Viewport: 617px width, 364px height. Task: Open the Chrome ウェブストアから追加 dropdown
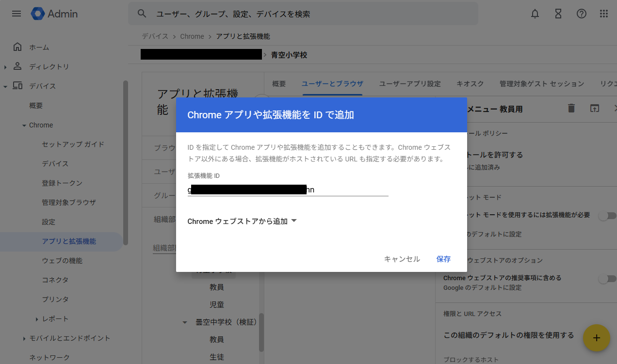click(242, 222)
